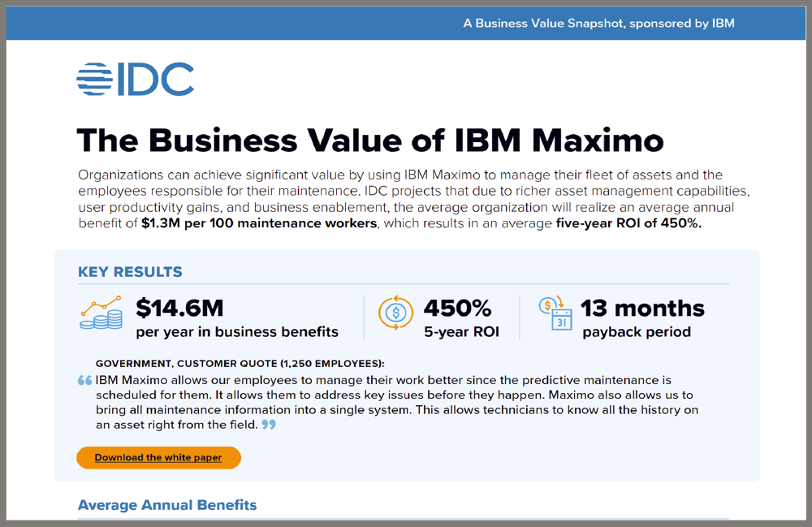Click the 450% value above 5-year ROI
The width and height of the screenshot is (812, 527).
[x=457, y=308]
